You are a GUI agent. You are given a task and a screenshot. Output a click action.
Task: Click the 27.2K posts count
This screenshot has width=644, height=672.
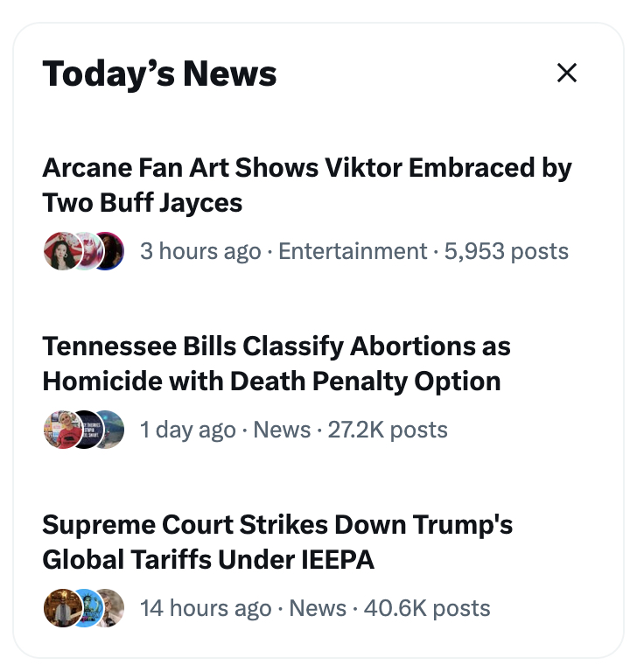tap(388, 430)
